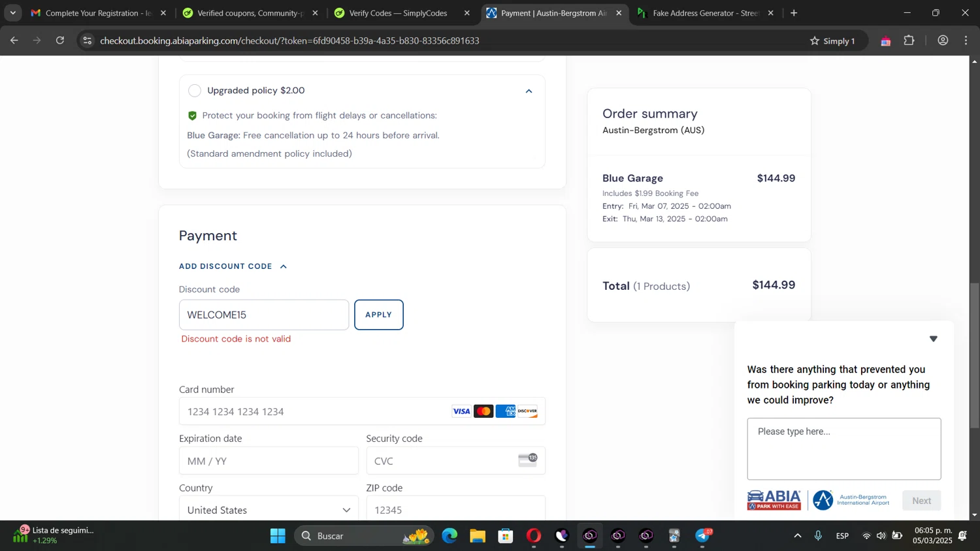This screenshot has width=980, height=551.
Task: Open the Wi-Fi network tray icon
Action: (866, 536)
